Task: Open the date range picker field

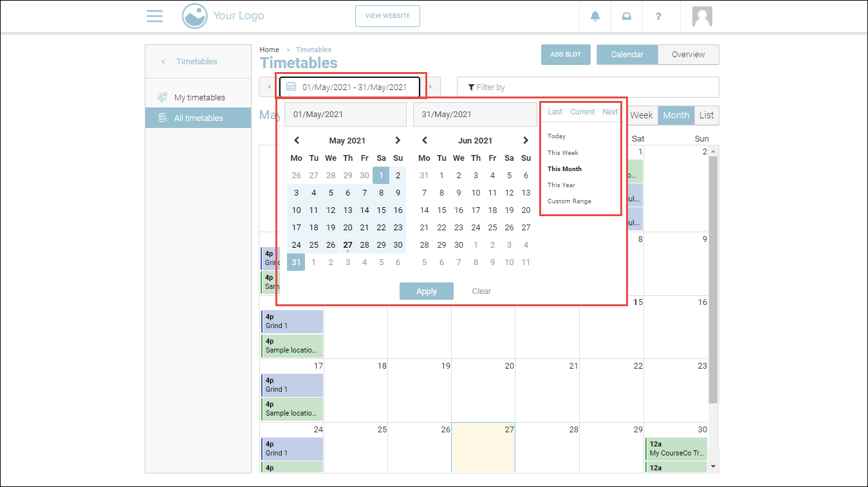Action: tap(349, 87)
